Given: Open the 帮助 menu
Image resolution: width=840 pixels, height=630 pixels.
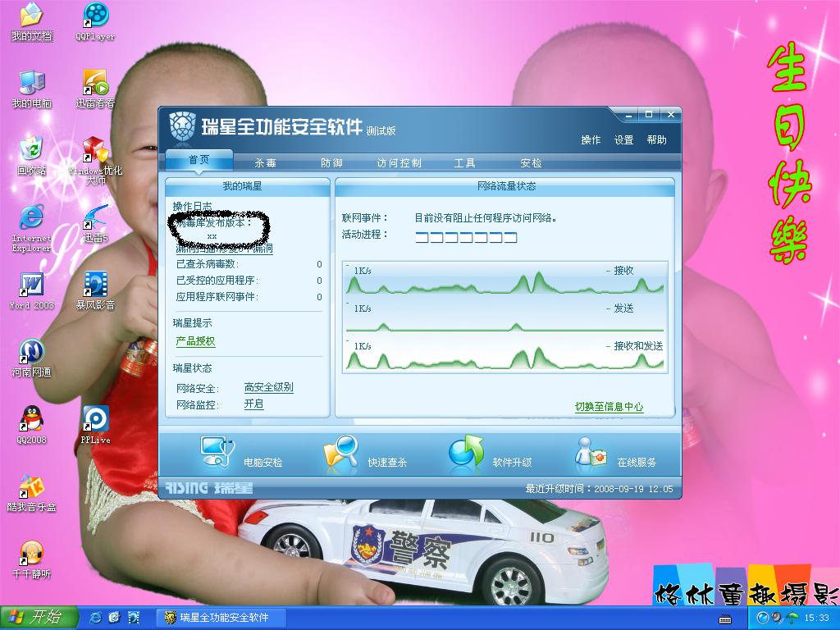Looking at the screenshot, I should coord(656,139).
